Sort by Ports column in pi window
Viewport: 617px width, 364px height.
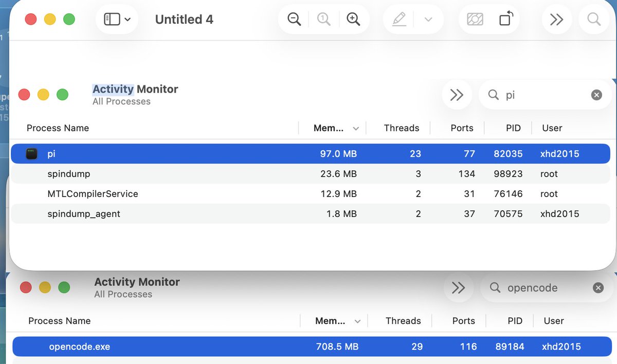pyautogui.click(x=462, y=128)
